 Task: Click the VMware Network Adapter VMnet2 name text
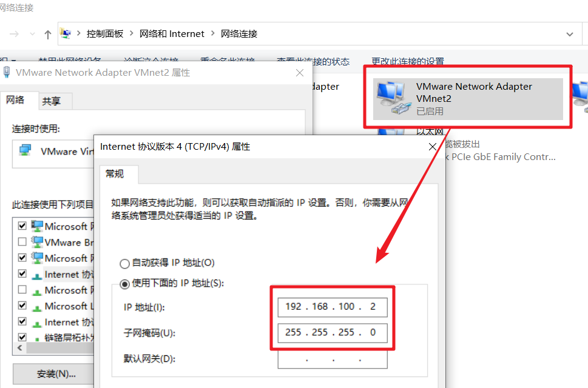tap(474, 93)
